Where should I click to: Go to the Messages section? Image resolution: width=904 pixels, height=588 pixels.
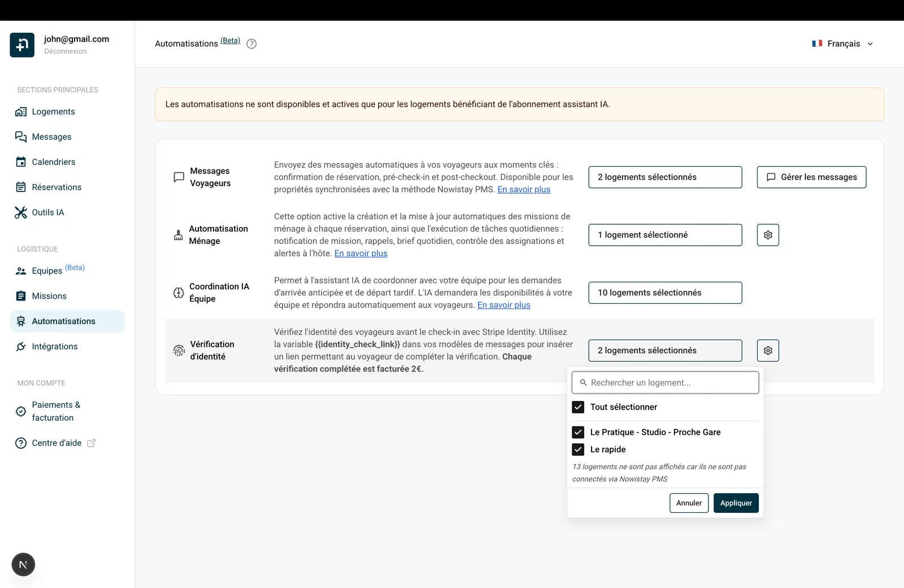[x=67, y=137]
